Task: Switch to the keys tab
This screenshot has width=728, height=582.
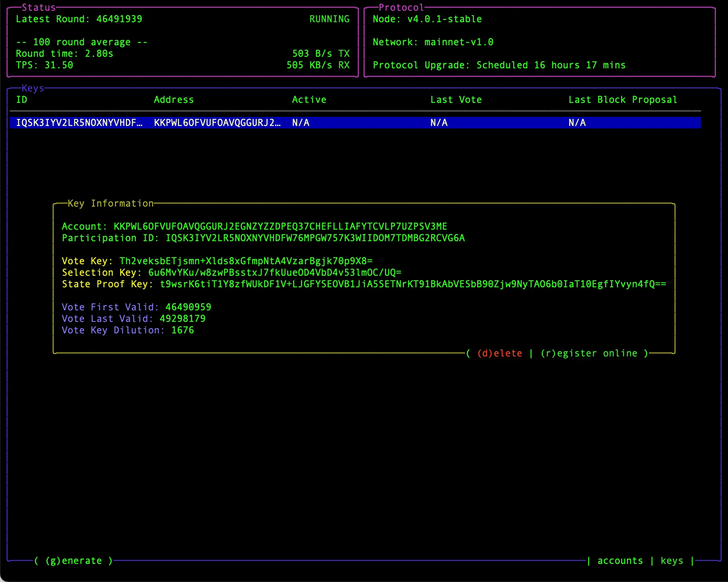Action: pos(672,561)
